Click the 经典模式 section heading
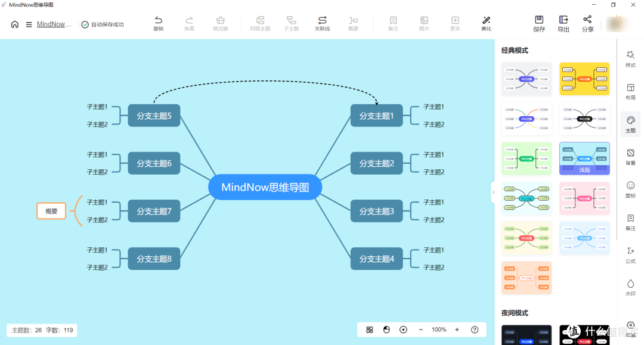 (x=515, y=51)
